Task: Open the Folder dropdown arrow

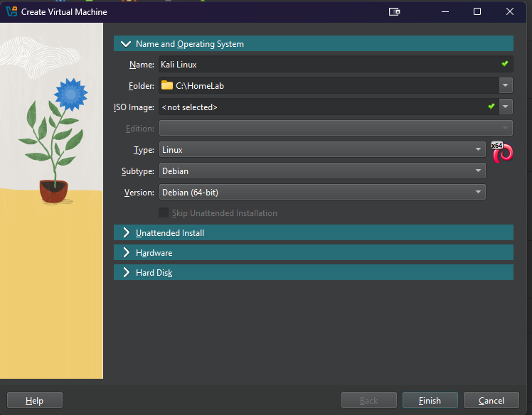Action: pos(506,85)
